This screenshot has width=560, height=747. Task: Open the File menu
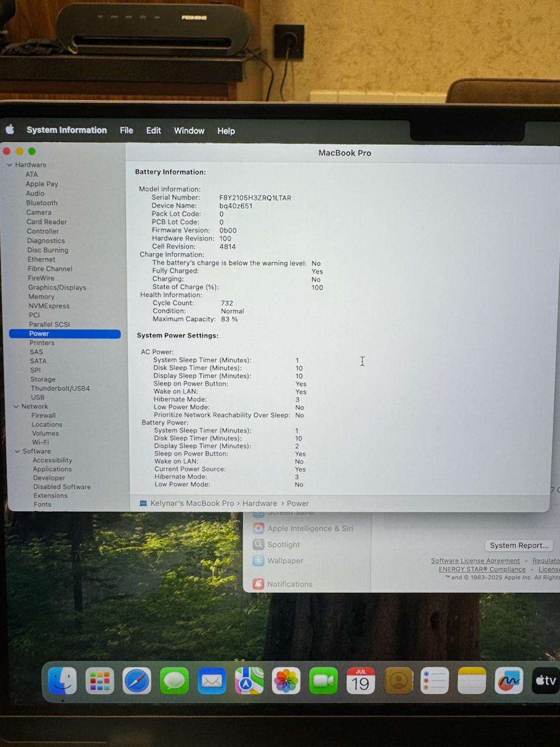pyautogui.click(x=127, y=131)
